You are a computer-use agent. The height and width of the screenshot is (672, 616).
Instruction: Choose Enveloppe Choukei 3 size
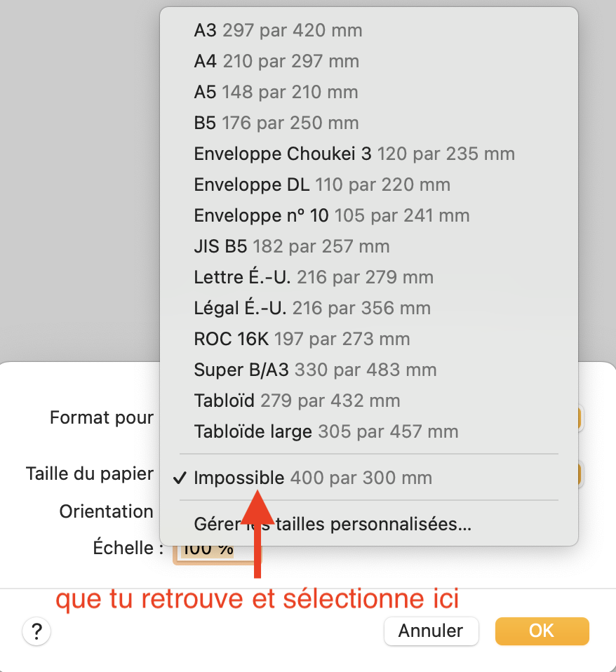pos(354,154)
